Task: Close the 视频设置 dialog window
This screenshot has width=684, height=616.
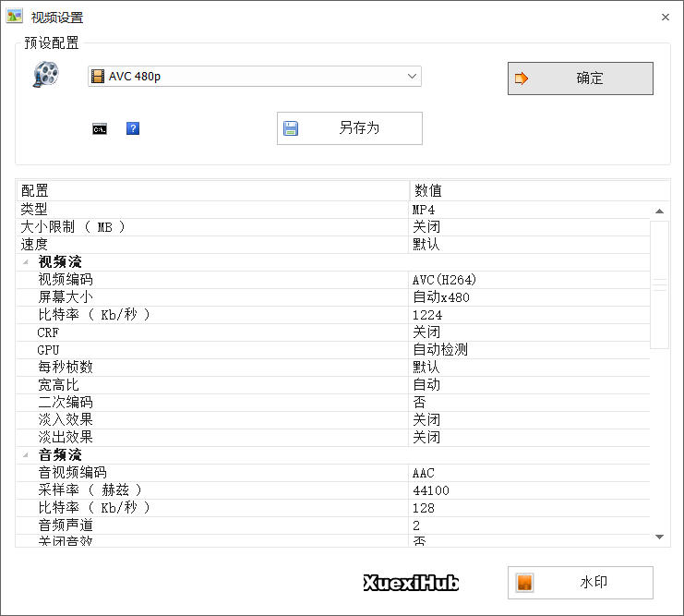Action: click(665, 17)
